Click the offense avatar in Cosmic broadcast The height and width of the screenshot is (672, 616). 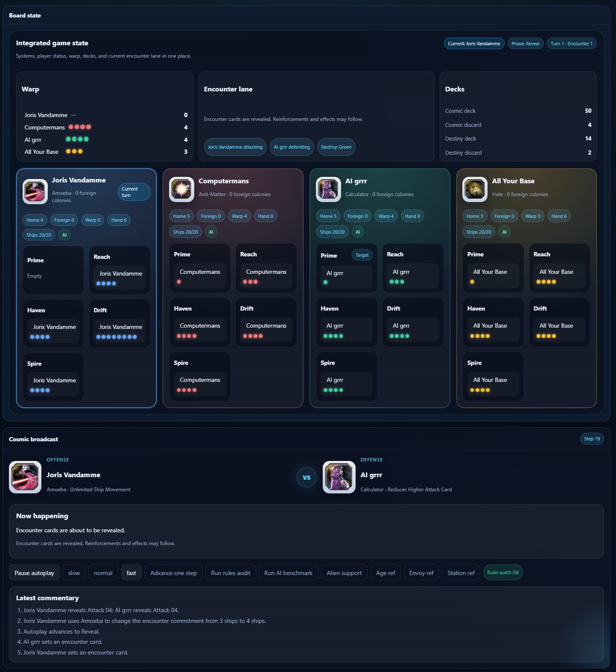(25, 477)
